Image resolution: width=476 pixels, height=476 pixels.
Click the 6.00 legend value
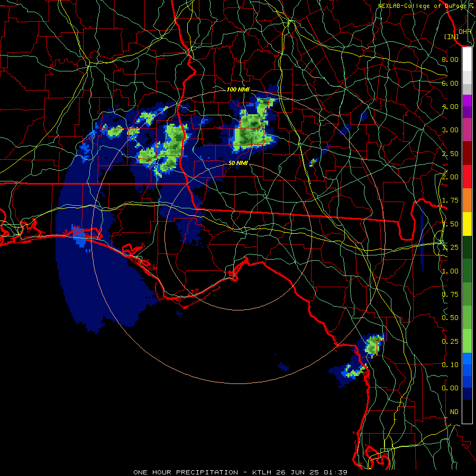tap(450, 83)
